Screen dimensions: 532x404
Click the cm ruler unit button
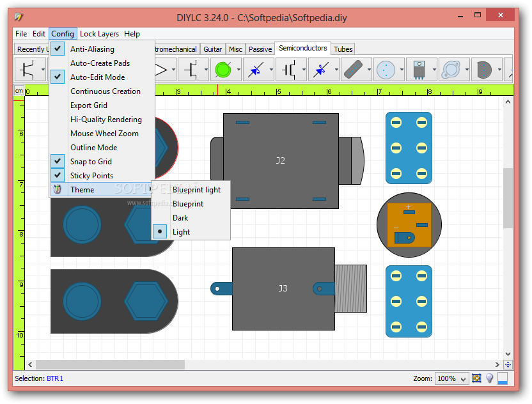[19, 91]
